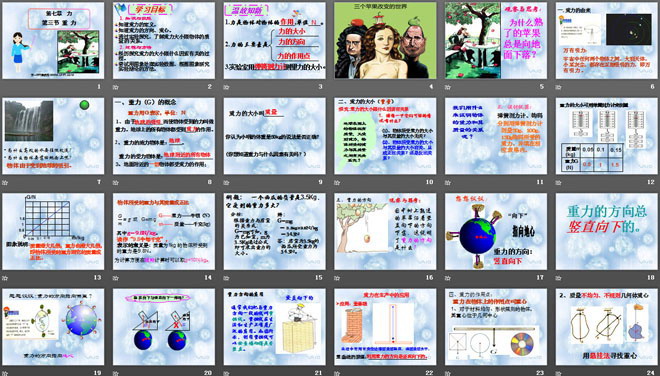This screenshot has height=376, width=660.
Task: Select slide 5 apple question thumbnail
Action: point(496,40)
